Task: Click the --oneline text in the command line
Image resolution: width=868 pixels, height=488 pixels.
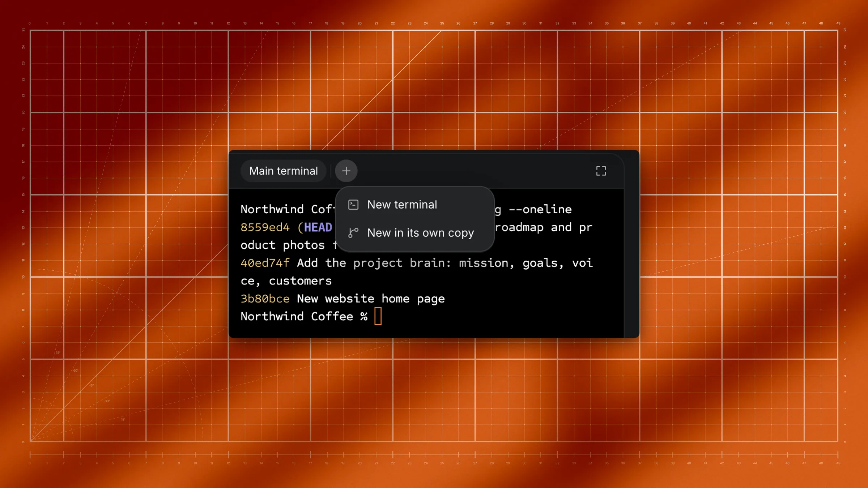Action: coord(540,209)
